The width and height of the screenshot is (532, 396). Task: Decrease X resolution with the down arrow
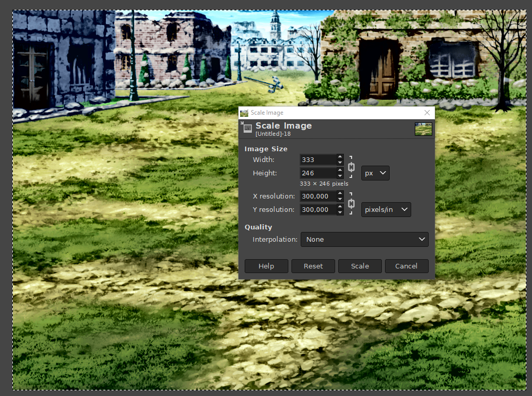[340, 199]
